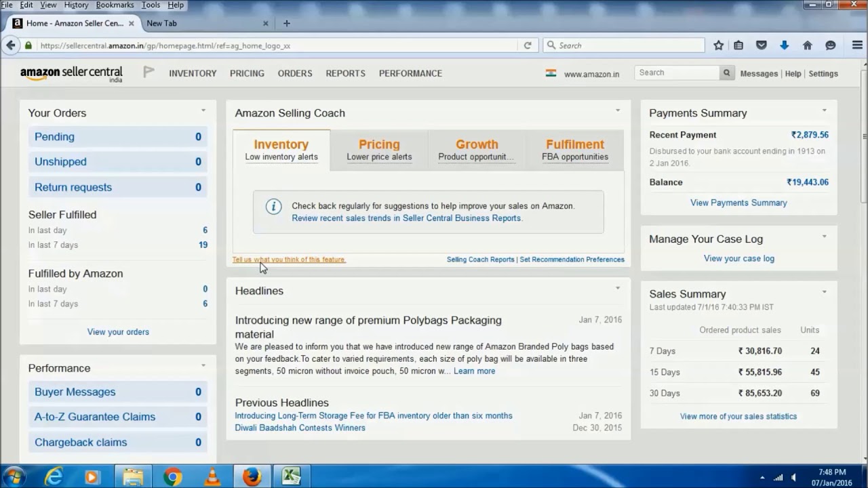
Task: Select the Fulfilment Selling Coach tab
Action: pos(575,150)
